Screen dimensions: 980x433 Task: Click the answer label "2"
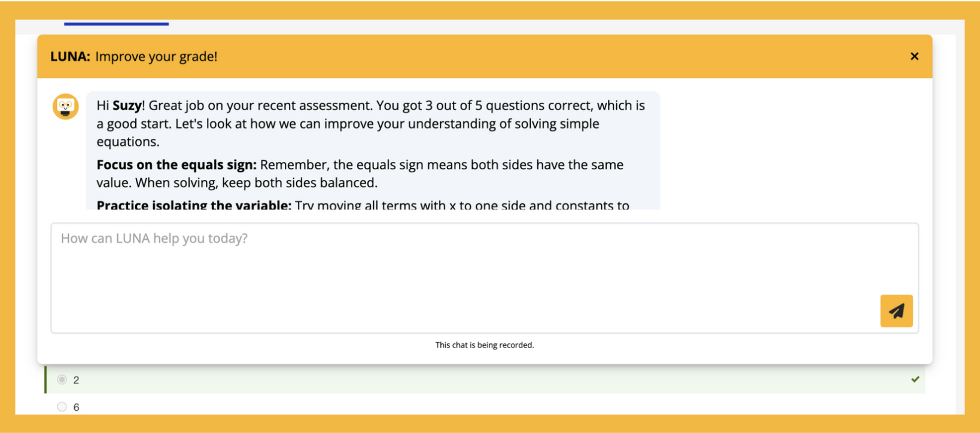pyautogui.click(x=76, y=380)
